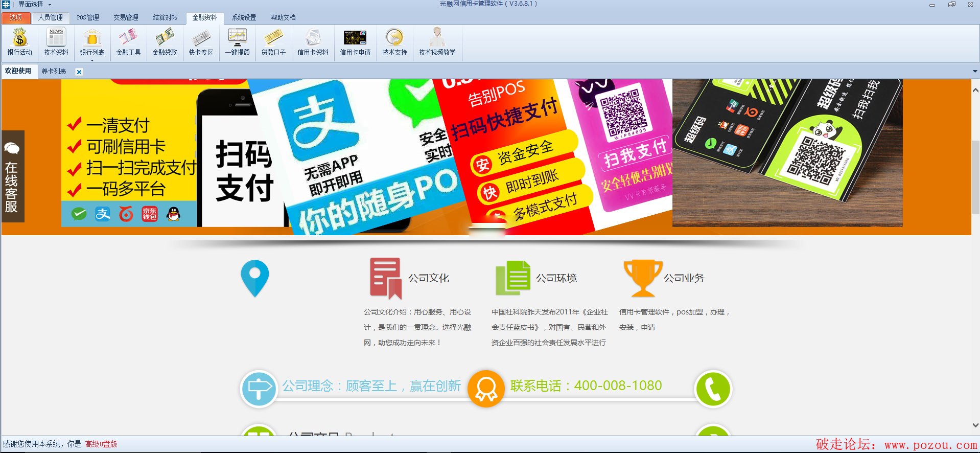Open the 一键提额 toolbar icon
The height and width of the screenshot is (453, 980).
pos(237,42)
